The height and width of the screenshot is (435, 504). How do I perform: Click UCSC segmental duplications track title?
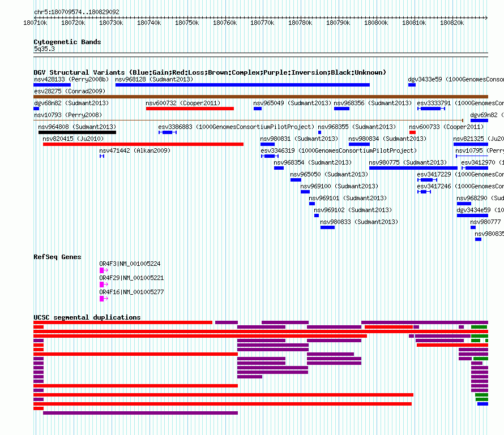pos(87,317)
